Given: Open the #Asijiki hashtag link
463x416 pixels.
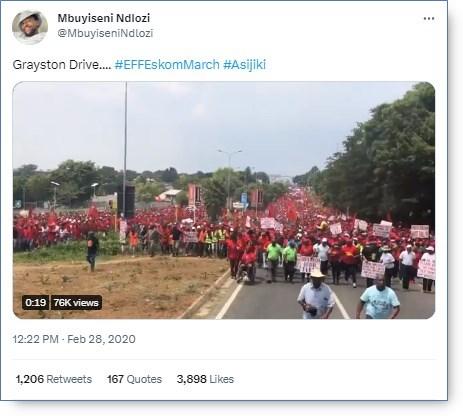Looking at the screenshot, I should (244, 64).
